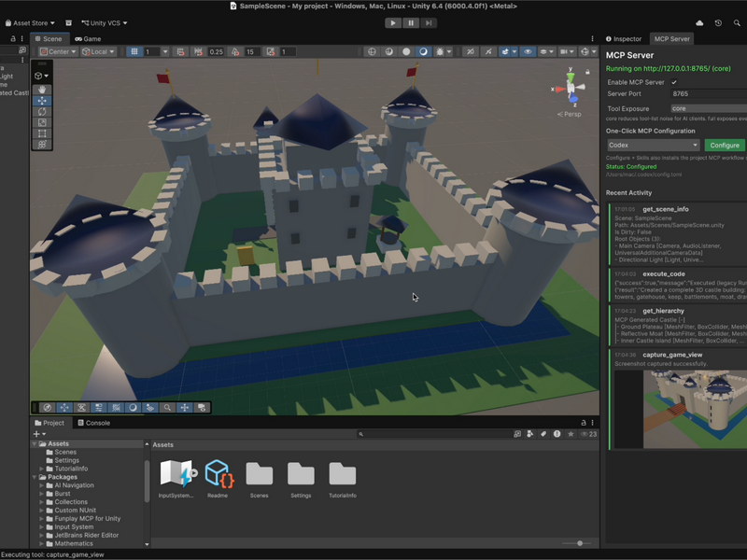Open the Asset Store dropdown
747x560 pixels.
point(30,22)
